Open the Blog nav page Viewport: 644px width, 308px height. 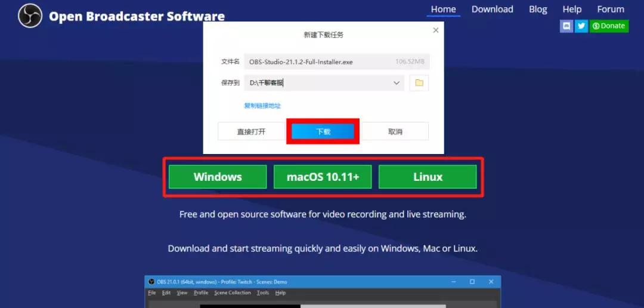[538, 9]
